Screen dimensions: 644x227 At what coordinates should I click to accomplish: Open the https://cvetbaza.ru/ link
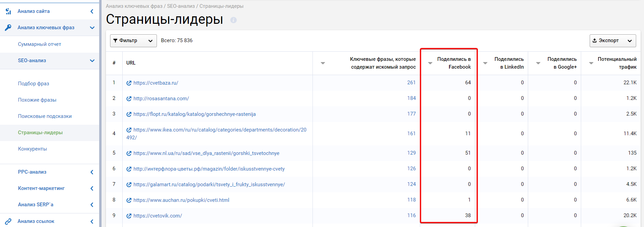pyautogui.click(x=156, y=83)
